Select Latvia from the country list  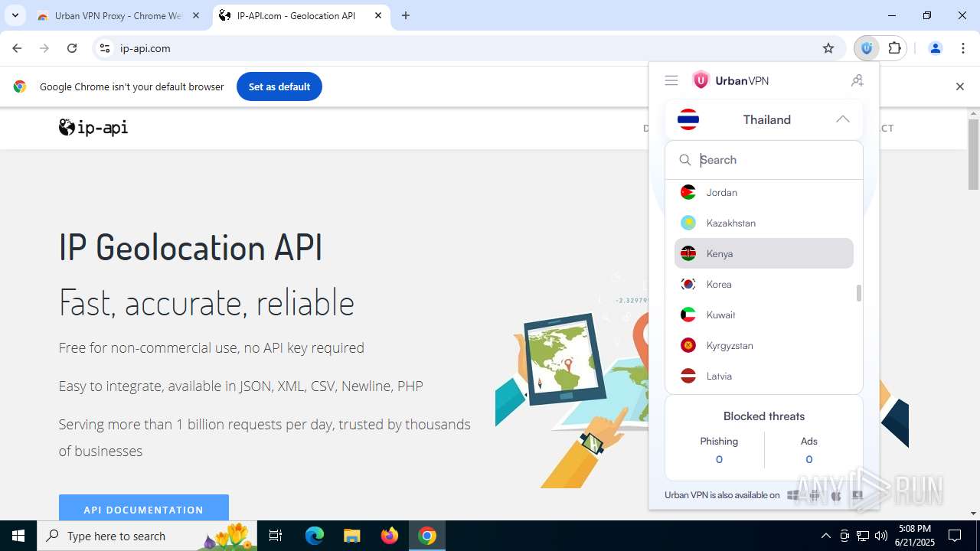pyautogui.click(x=764, y=376)
